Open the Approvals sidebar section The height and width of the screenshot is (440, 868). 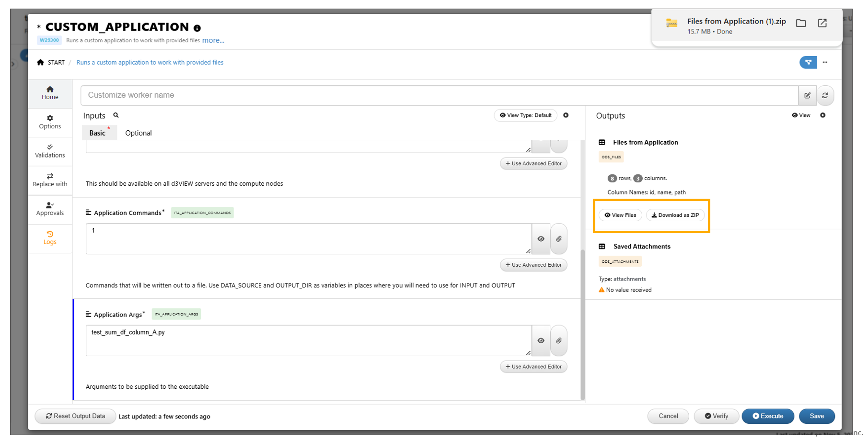(x=50, y=209)
